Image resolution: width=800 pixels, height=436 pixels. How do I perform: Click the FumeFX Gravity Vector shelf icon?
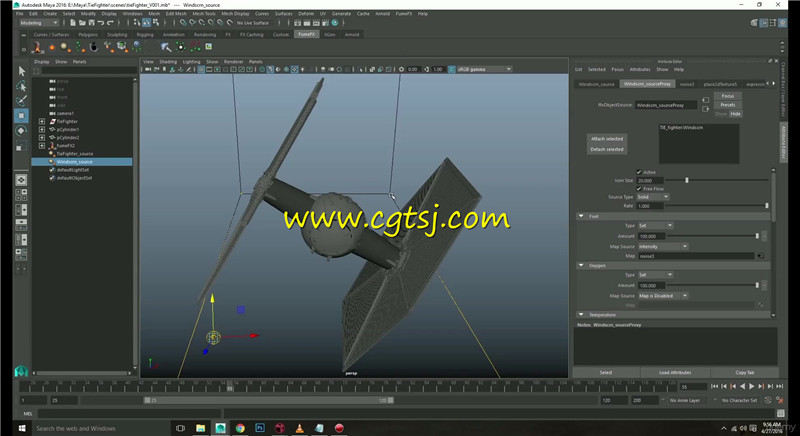[x=137, y=46]
